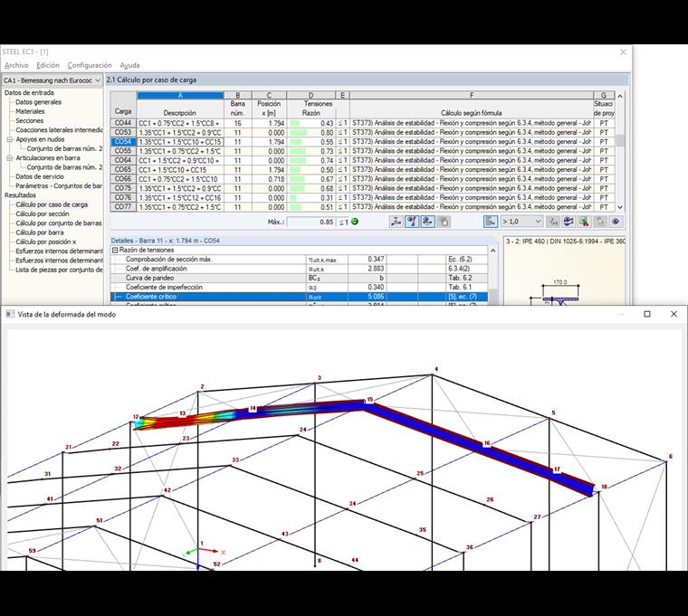Select the CO77 load row header

[x=123, y=207]
